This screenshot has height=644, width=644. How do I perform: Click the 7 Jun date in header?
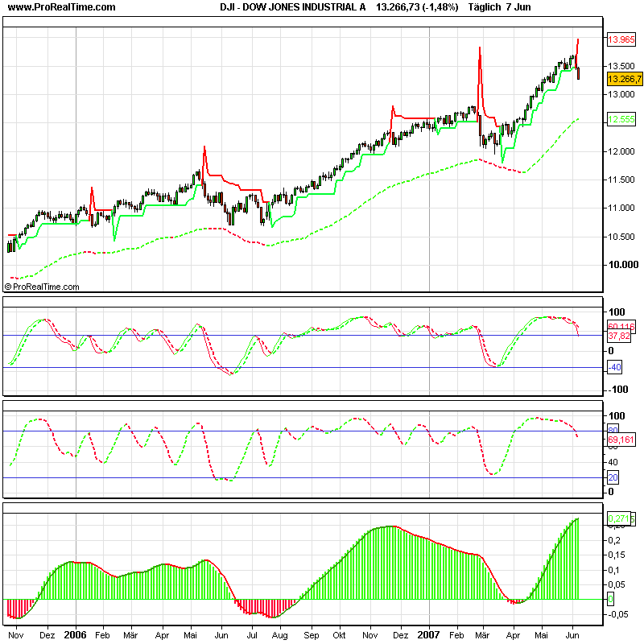coord(518,7)
